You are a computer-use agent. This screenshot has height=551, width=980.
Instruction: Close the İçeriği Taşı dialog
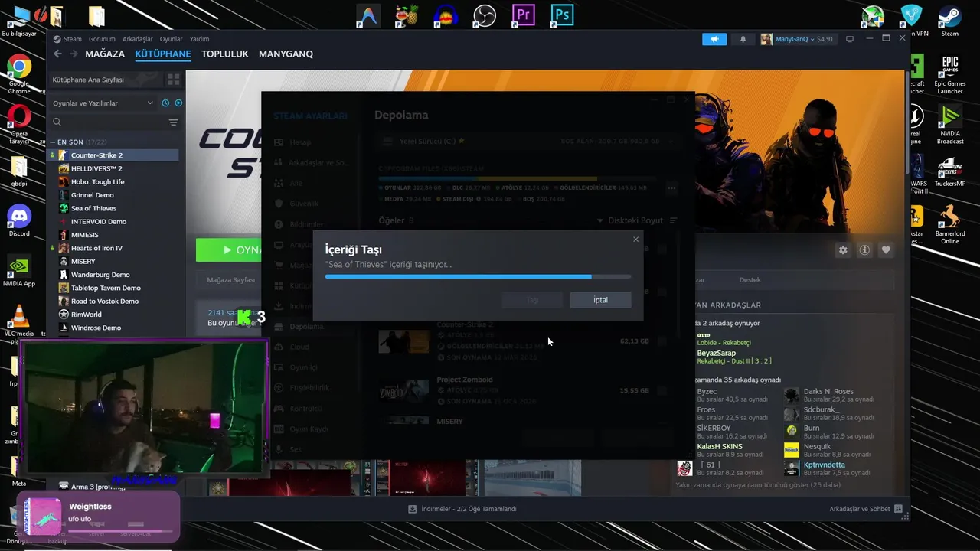[635, 239]
